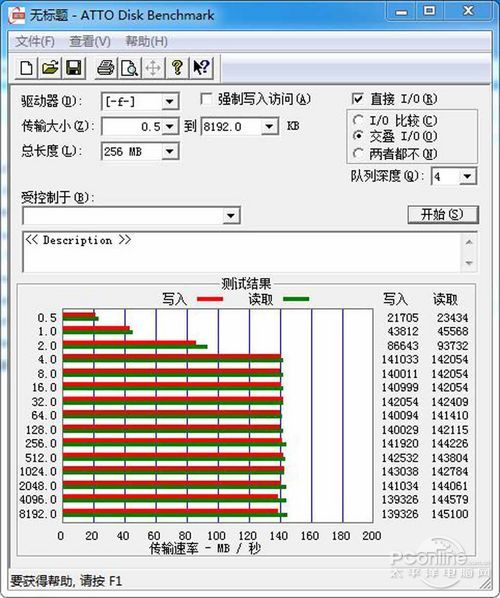This screenshot has width=500, height=598.
Task: Close the ATTO Disk Benchmark window
Action: tap(468, 11)
